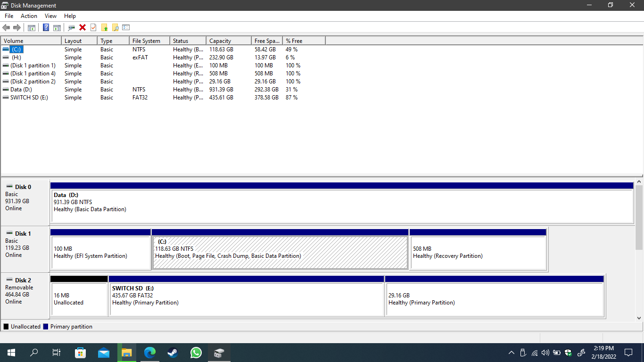Viewport: 644px width, 362px height.
Task: Open Steam from the taskbar
Action: point(173,353)
